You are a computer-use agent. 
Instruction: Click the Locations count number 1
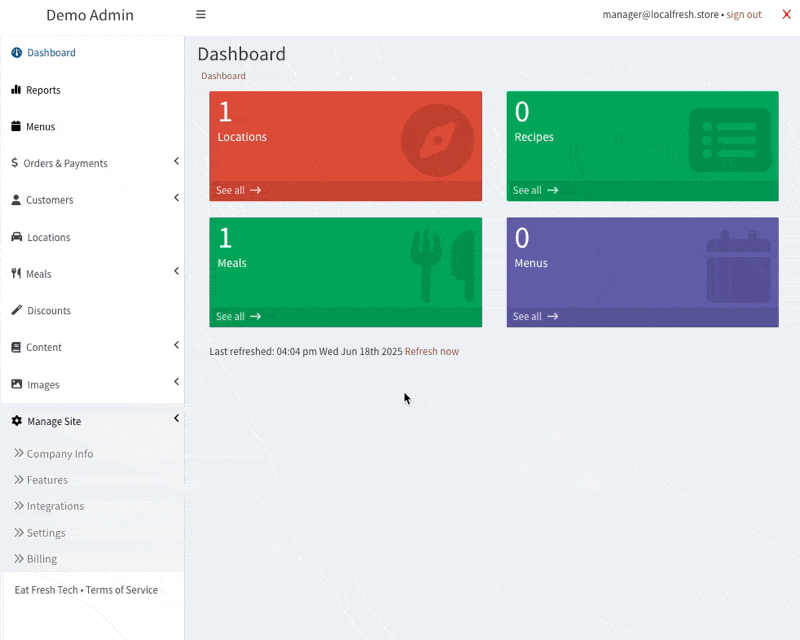(x=225, y=111)
